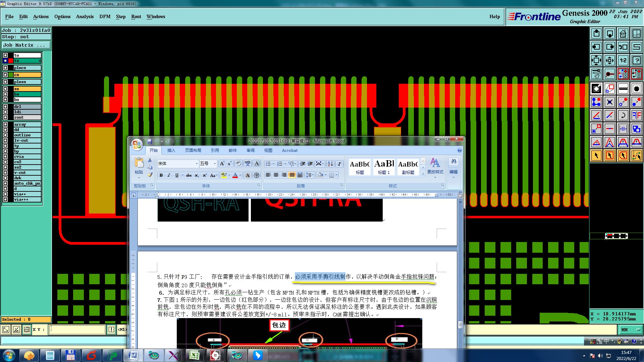Open the font name dropdown 宋体
This screenshot has height=362, width=644.
click(197, 164)
